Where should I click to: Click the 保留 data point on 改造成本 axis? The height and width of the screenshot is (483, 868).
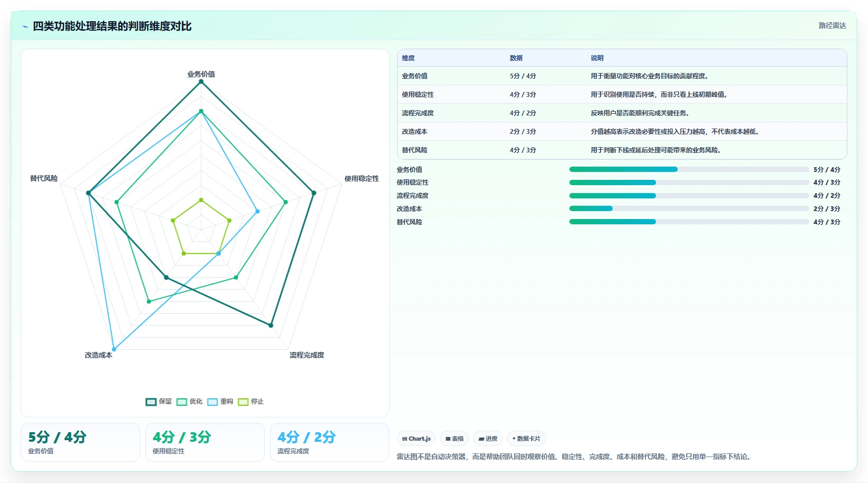coord(166,277)
